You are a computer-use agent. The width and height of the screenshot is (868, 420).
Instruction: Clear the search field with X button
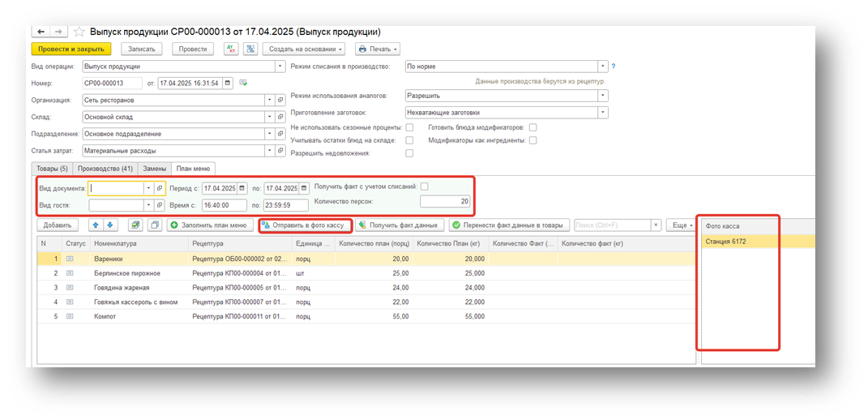tap(656, 225)
